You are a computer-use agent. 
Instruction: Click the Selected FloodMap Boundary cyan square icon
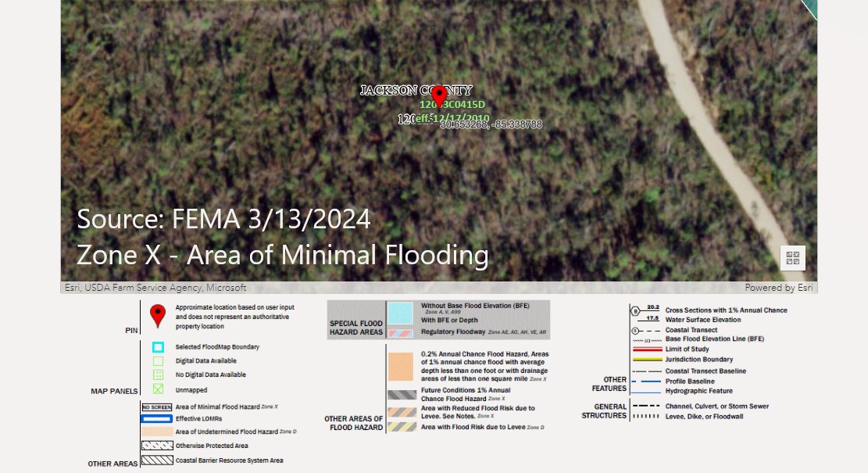pos(158,347)
